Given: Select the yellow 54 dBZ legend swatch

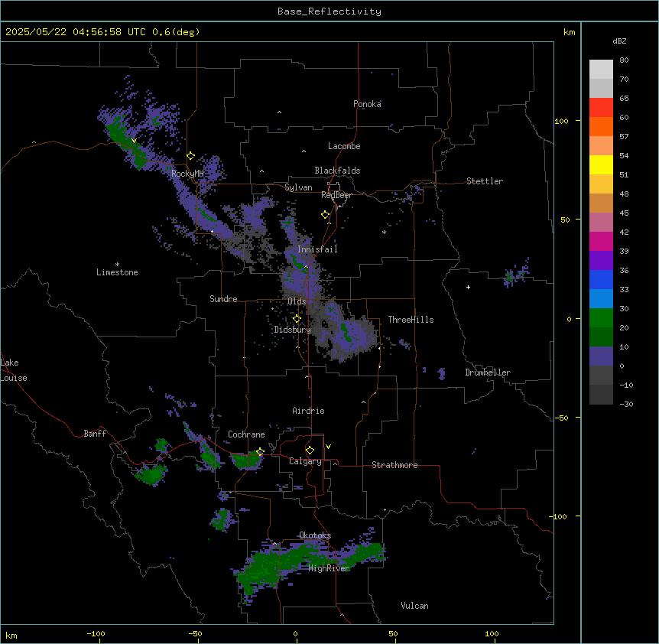Looking at the screenshot, I should click(x=601, y=164).
